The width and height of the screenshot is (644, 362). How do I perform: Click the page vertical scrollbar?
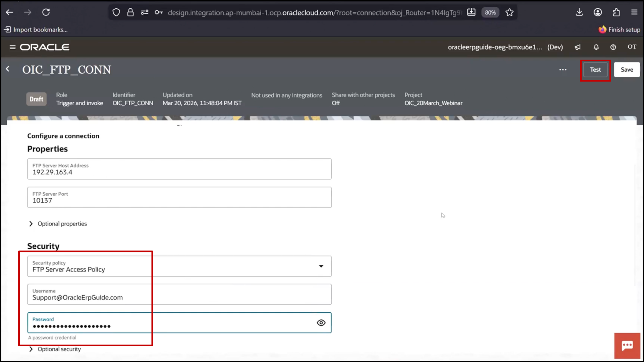tap(635, 225)
